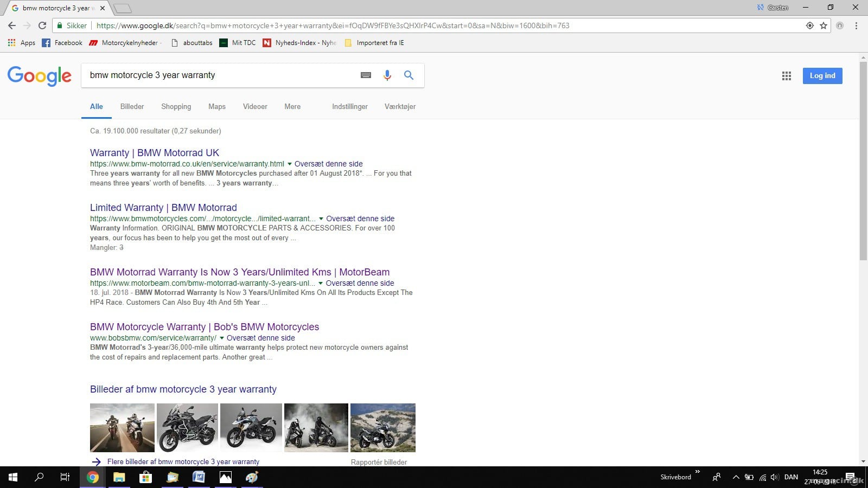Open Limited Warranty | BMW Motorrad result
868x488 pixels.
[x=163, y=208]
